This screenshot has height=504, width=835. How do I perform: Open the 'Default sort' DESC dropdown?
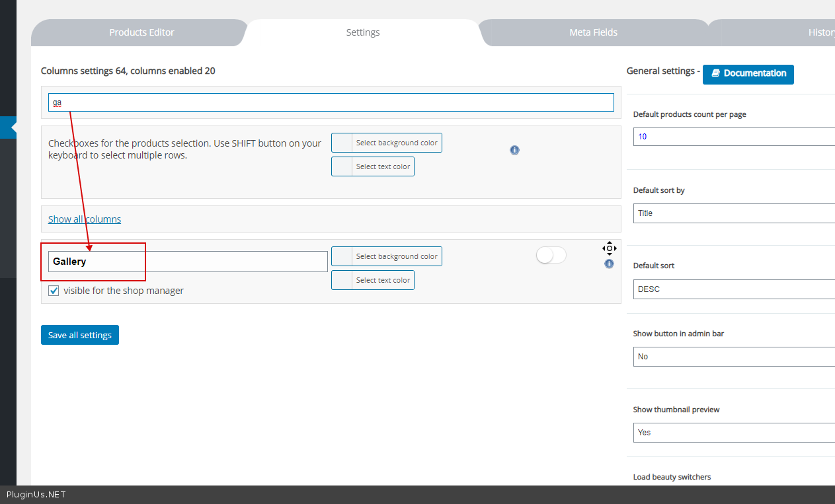pyautogui.click(x=734, y=289)
